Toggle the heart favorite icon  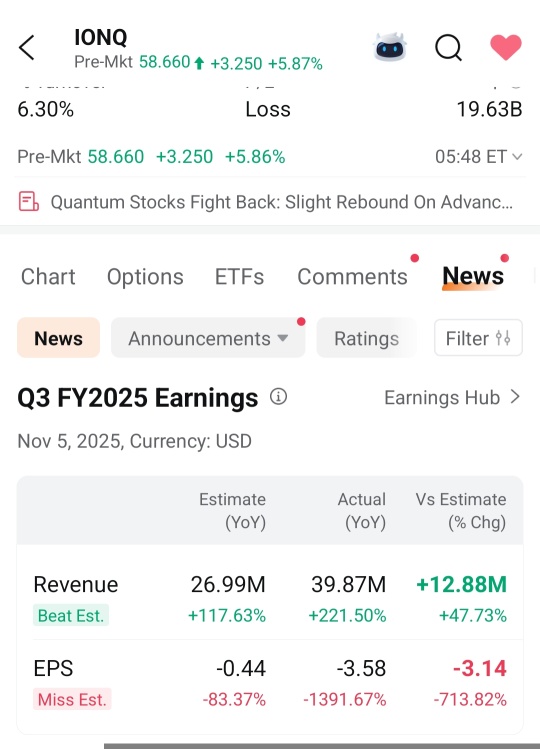pos(506,47)
